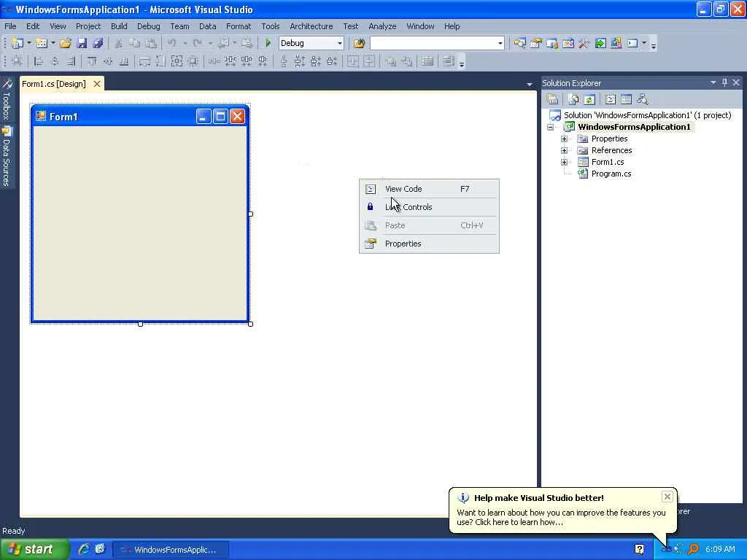The image size is (747, 560).
Task: Click the Align Lefts layout icon
Action: pos(39,61)
